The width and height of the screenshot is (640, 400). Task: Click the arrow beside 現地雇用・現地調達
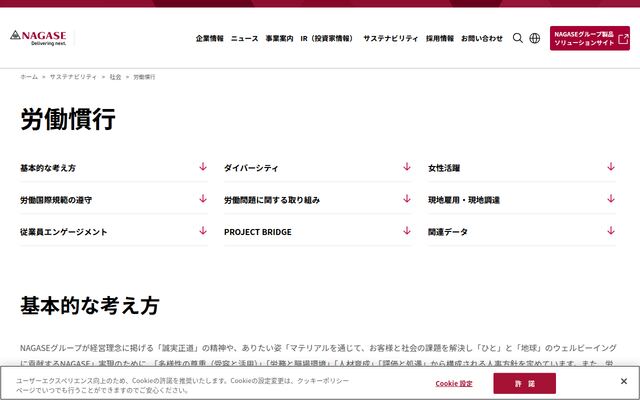[x=611, y=199]
